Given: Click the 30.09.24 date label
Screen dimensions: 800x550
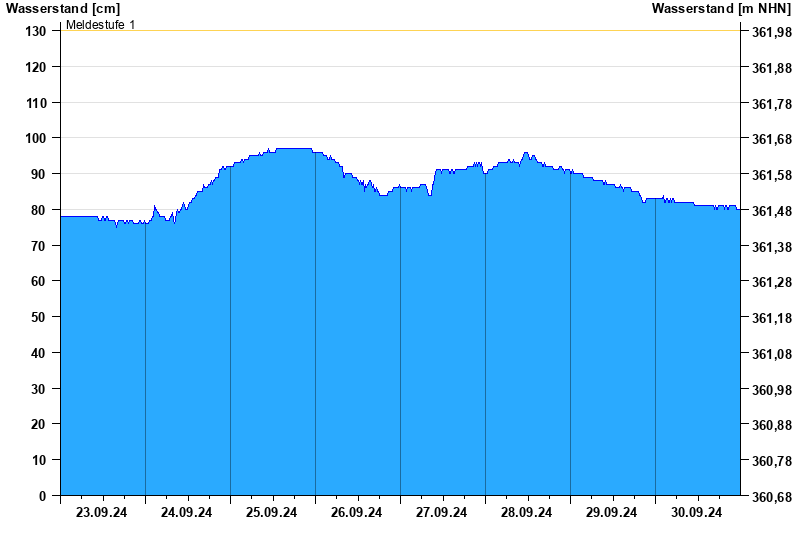Looking at the screenshot, I should click(x=696, y=512).
